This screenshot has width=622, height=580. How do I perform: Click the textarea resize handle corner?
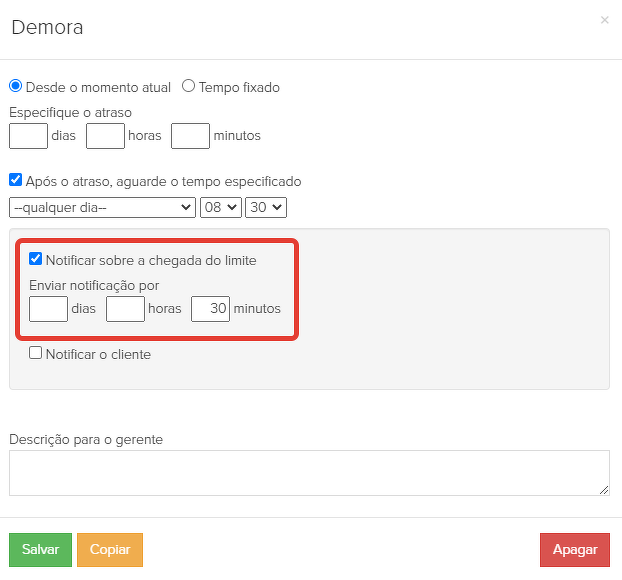604,490
